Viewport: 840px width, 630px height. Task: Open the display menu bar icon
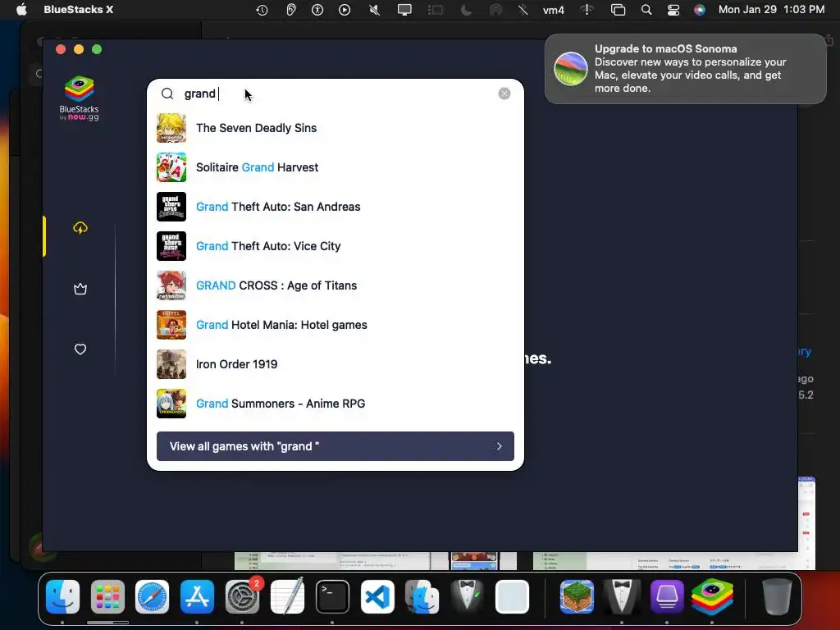[404, 10]
